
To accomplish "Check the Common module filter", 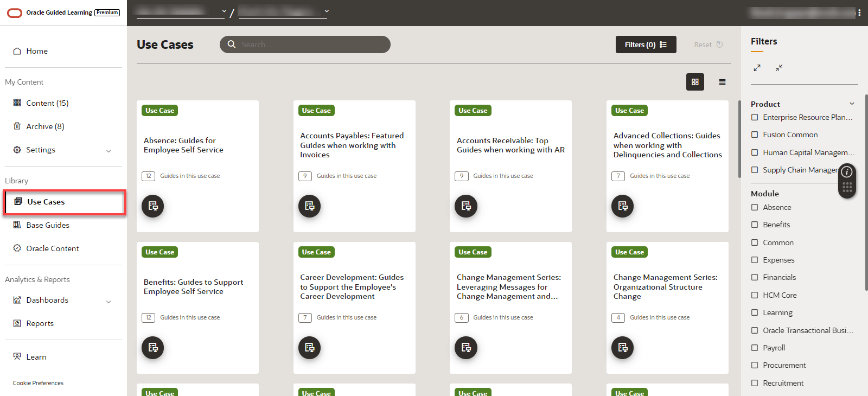I will [755, 242].
